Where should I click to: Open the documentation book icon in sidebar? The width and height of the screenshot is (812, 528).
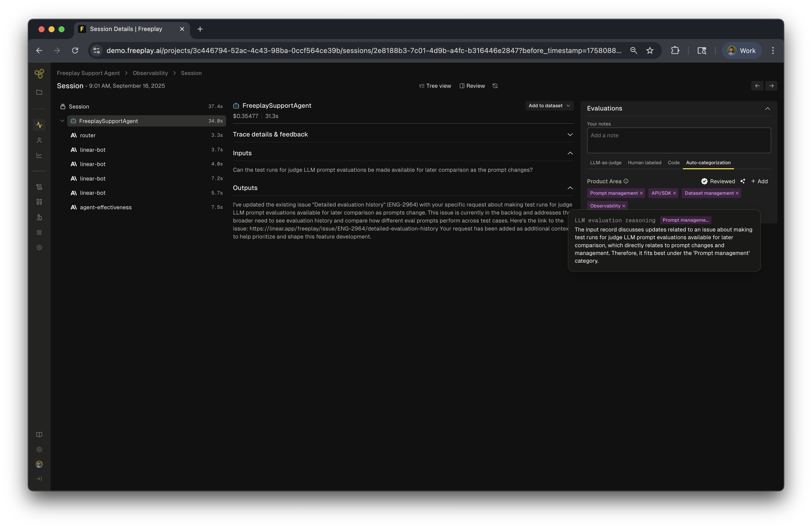tap(39, 434)
